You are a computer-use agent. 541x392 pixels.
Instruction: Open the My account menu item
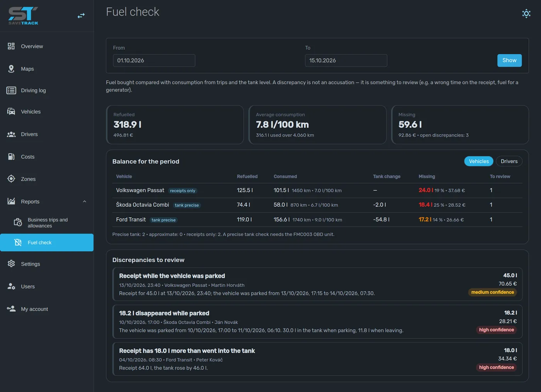tap(47, 309)
